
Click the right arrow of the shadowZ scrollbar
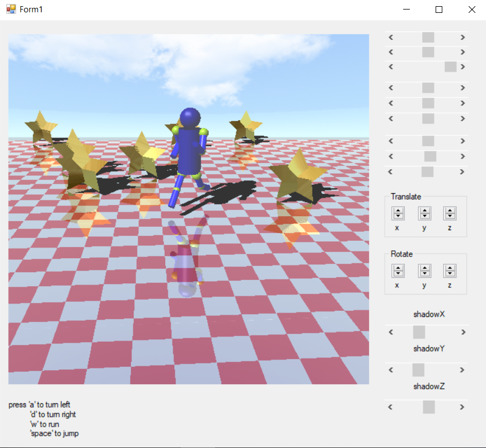[x=462, y=407]
